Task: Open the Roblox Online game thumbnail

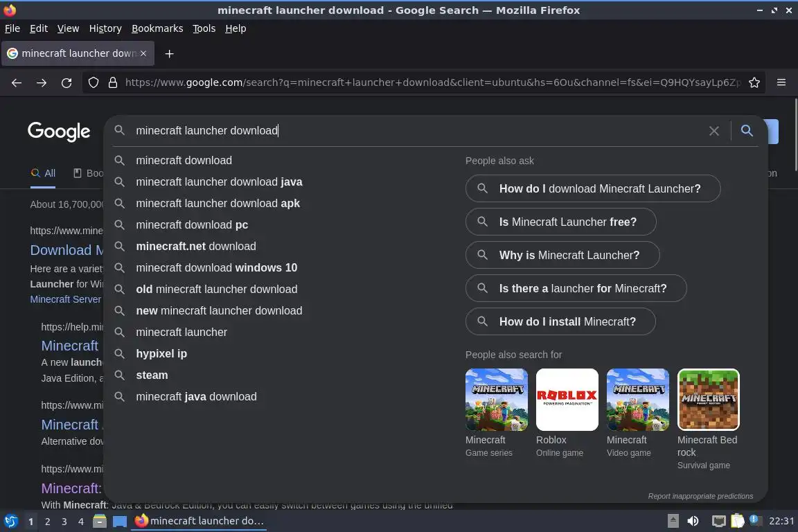Action: [x=567, y=400]
